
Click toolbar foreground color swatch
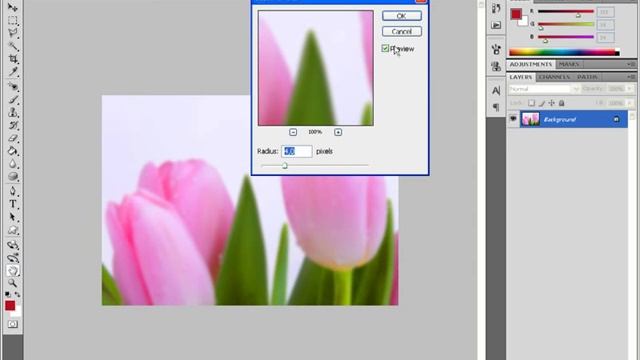pos(10,305)
